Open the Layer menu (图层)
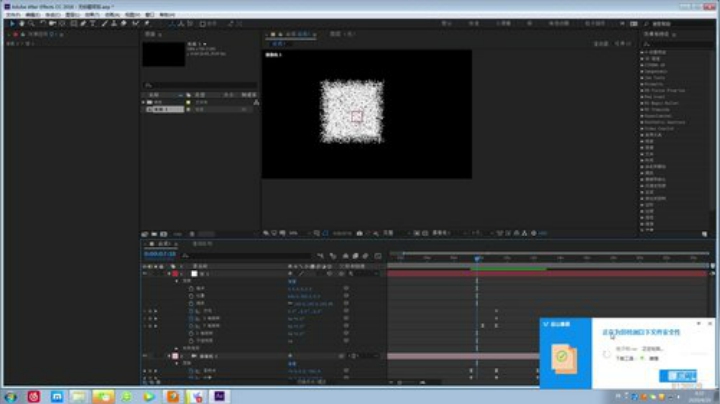Image resolution: width=720 pixels, height=404 pixels. 72,15
